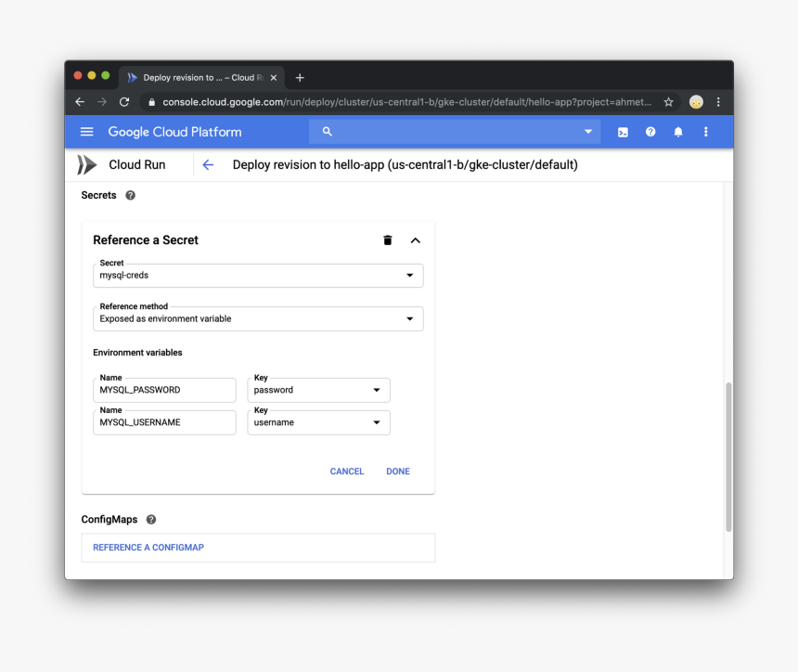The image size is (798, 672).
Task: Click the Cloud Run product logo
Action: 86,164
